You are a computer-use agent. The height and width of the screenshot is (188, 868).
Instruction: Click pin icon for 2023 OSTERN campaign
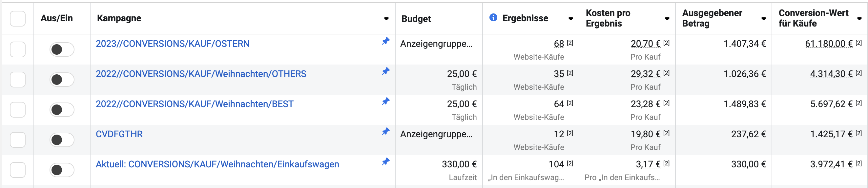pyautogui.click(x=385, y=41)
